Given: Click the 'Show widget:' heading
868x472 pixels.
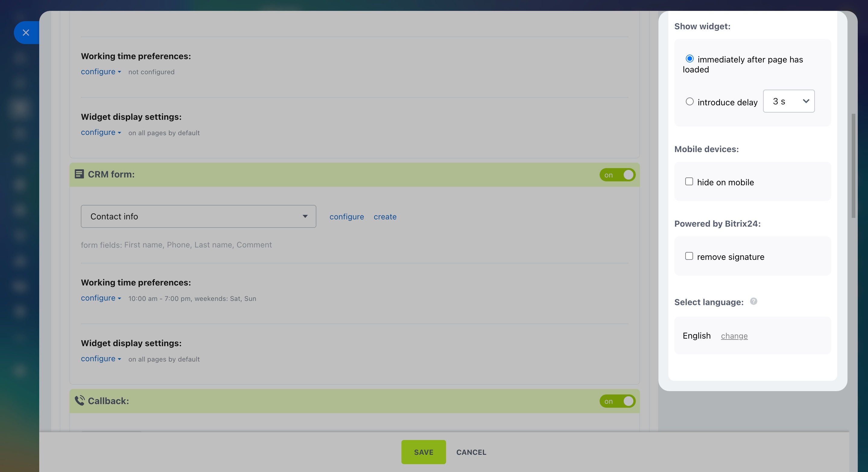Looking at the screenshot, I should (702, 26).
